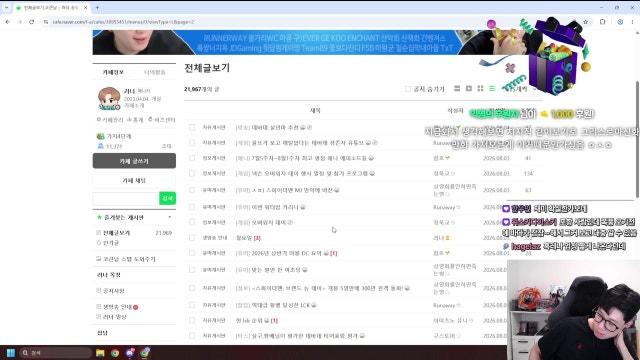Check the first post row's checkbox

[x=192, y=127]
